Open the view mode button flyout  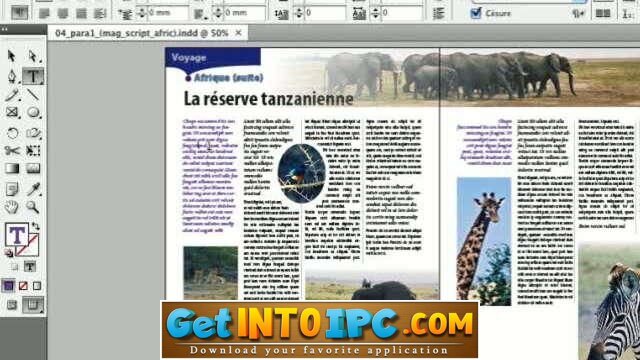(x=33, y=304)
